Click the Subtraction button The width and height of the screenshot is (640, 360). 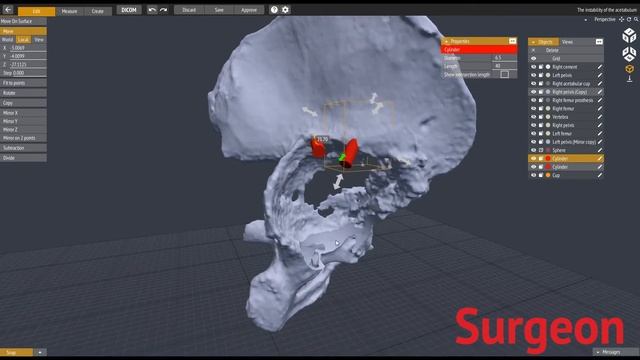pyautogui.click(x=23, y=148)
